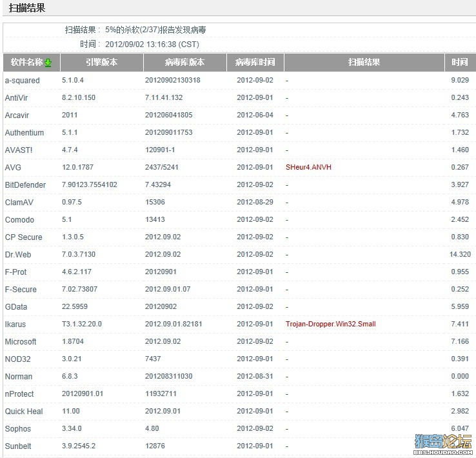Screen dimensions: 476x458
Task: Select the nProtect row name
Action: click(19, 394)
